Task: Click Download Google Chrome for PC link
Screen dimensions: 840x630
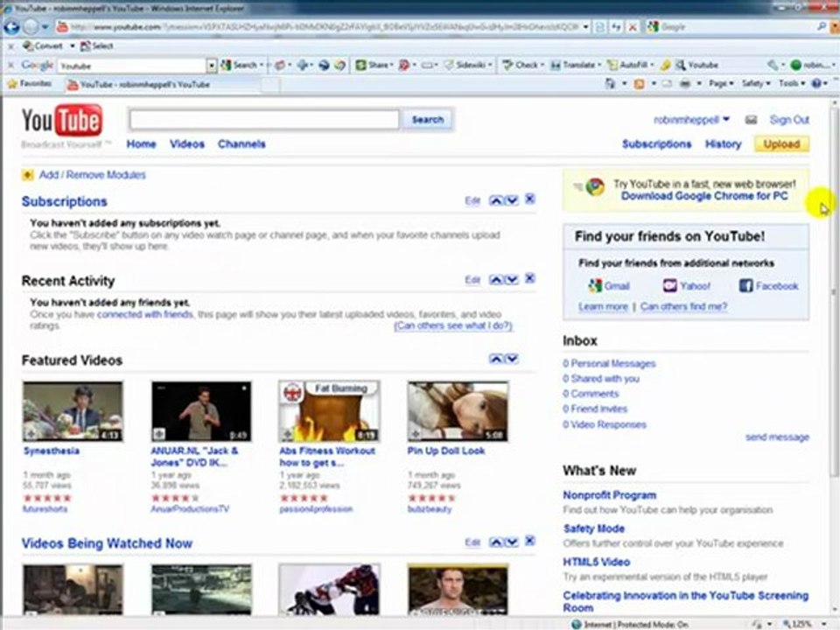Action: tap(704, 196)
